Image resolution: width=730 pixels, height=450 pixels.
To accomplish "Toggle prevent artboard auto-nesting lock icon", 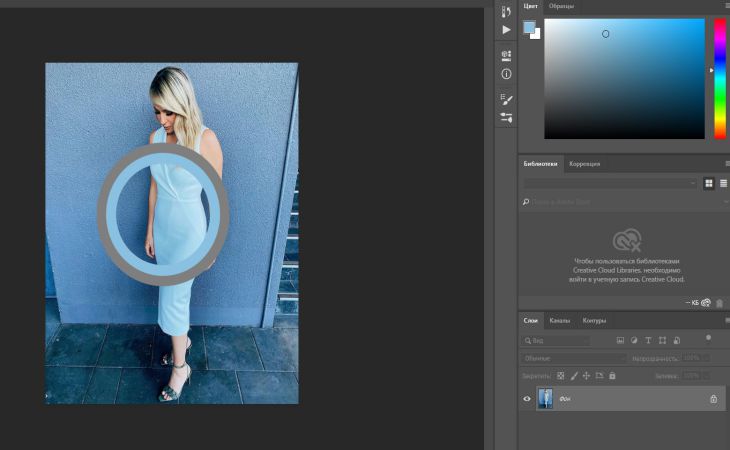I will click(600, 376).
